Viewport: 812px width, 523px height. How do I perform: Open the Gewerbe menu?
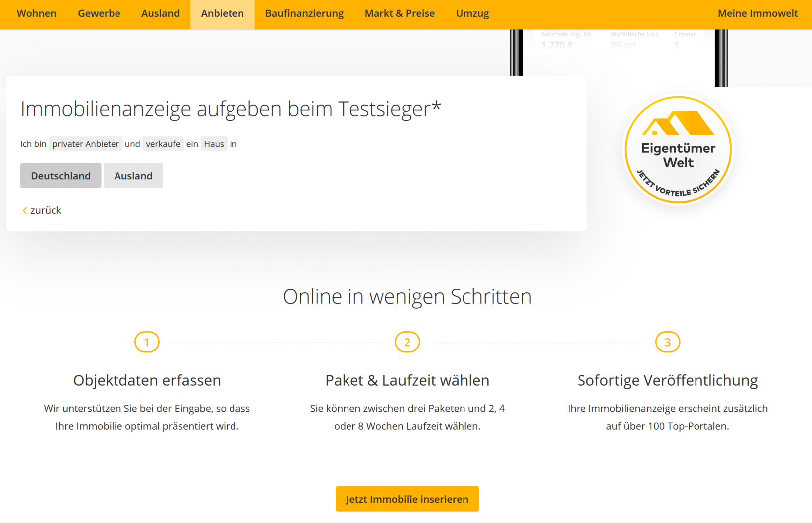point(99,14)
